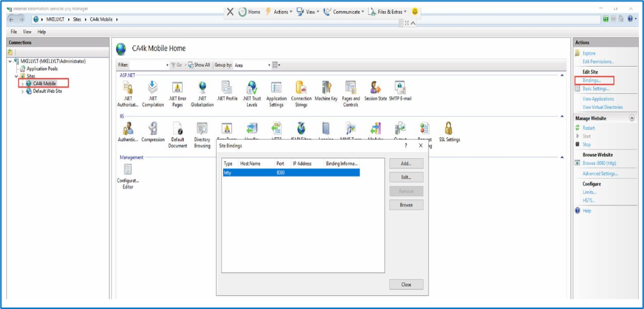This screenshot has width=644, height=309.
Task: Open the SSL Settings padlock icon
Action: (449, 128)
